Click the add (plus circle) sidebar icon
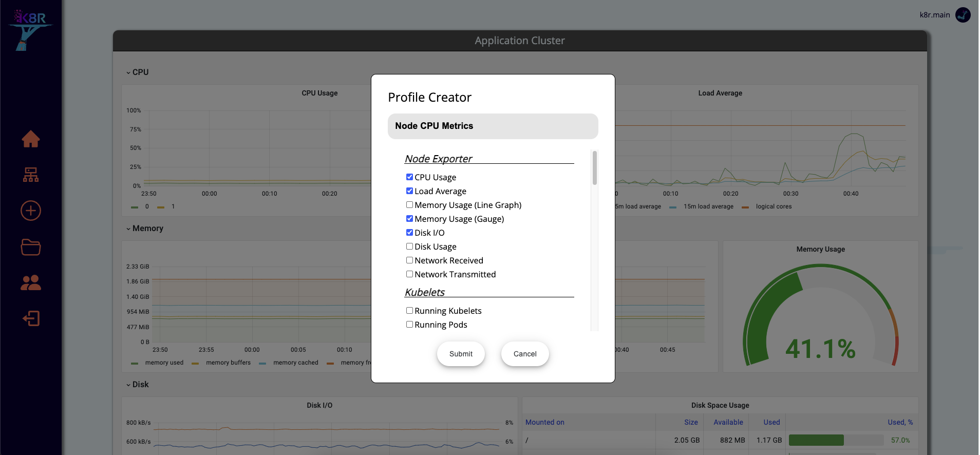Image resolution: width=980 pixels, height=455 pixels. [x=31, y=211]
